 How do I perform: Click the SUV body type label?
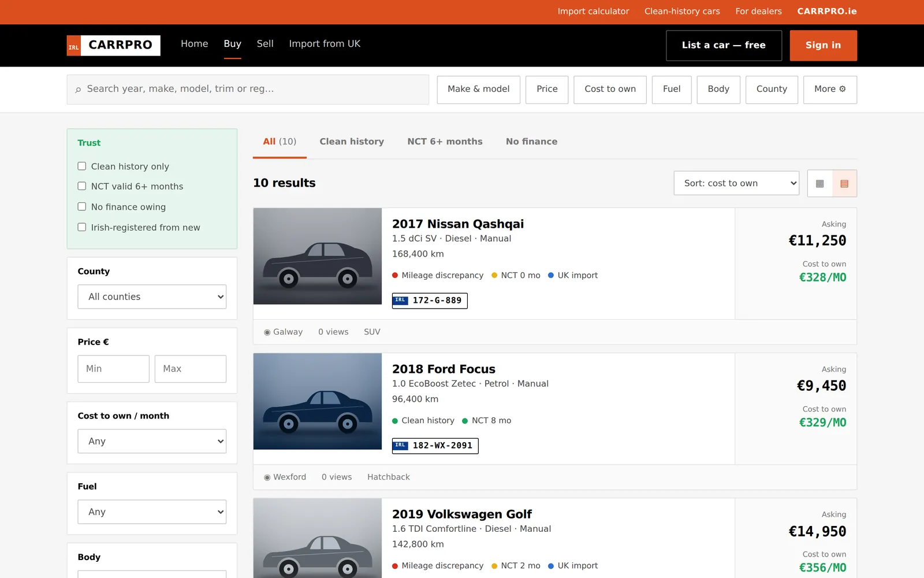coord(372,332)
